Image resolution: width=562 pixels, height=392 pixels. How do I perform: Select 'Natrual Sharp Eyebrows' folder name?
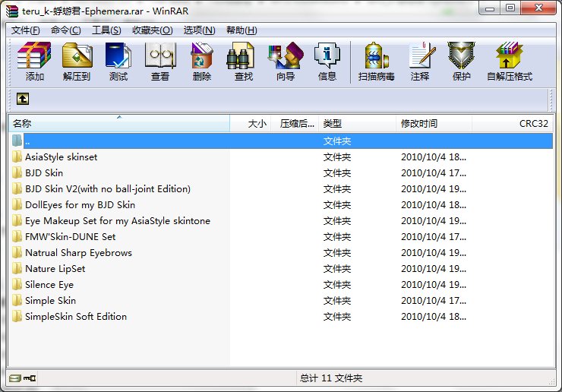[78, 252]
